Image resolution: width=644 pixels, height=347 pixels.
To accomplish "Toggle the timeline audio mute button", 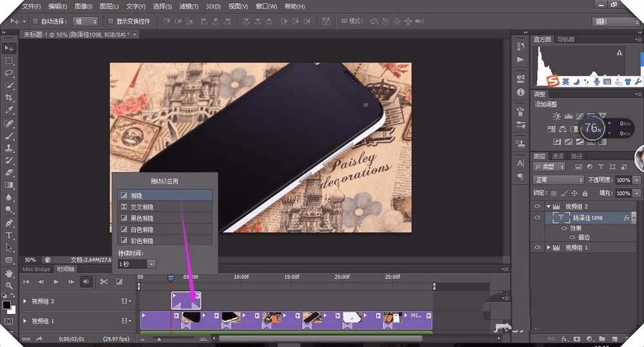I will tap(86, 281).
